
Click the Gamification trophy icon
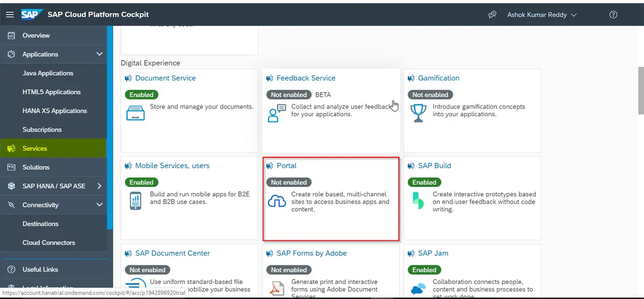click(418, 113)
